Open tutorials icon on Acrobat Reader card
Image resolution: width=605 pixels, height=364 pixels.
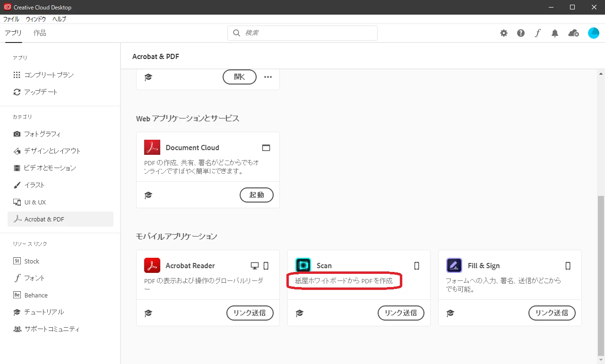[148, 313]
